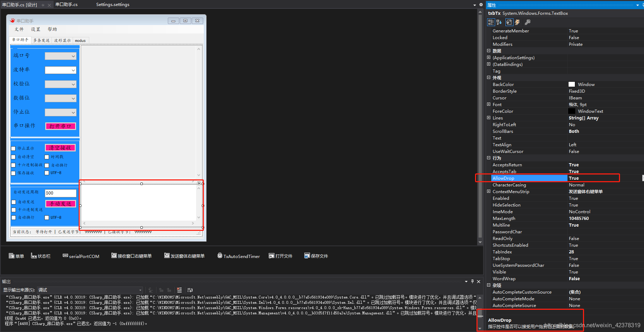The image size is (644, 332).
Task: Open the 文件 menu of the form
Action: [x=19, y=29]
